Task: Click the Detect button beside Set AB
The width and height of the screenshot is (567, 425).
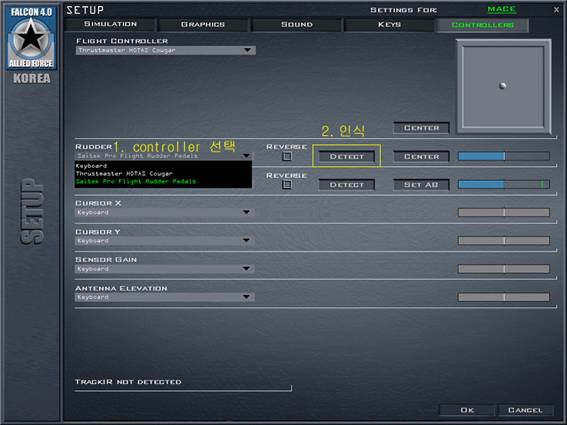Action: pyautogui.click(x=346, y=185)
